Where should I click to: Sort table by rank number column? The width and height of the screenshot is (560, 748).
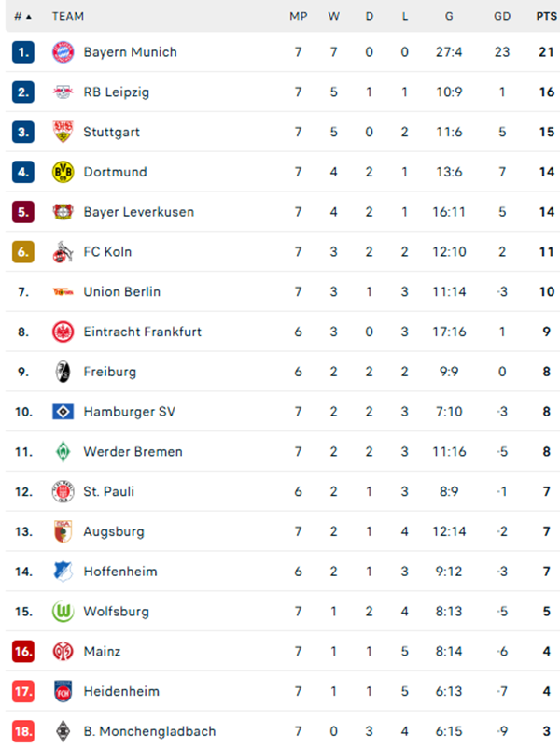coord(22,16)
